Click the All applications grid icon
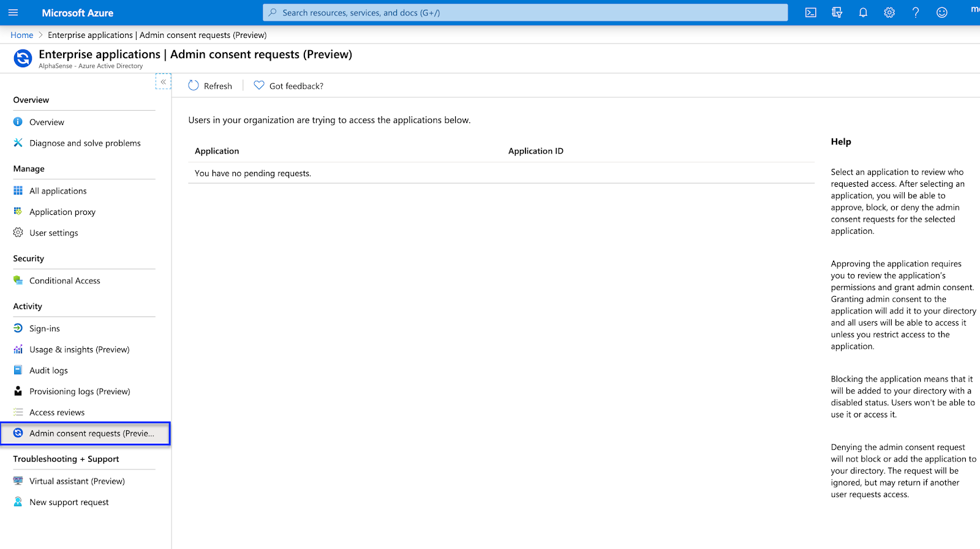This screenshot has height=549, width=980. point(18,190)
